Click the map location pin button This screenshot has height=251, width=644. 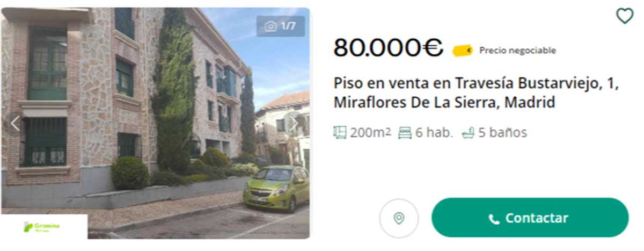pos(399,218)
